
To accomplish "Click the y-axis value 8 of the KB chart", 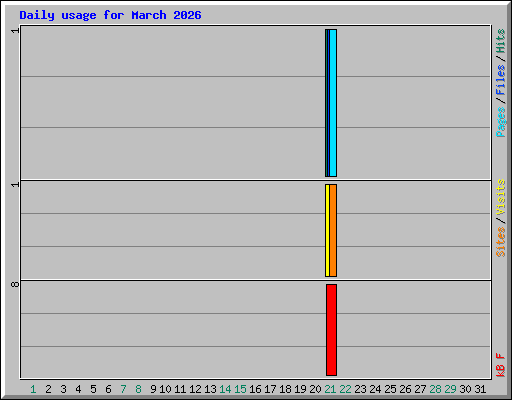I will [x=15, y=284].
